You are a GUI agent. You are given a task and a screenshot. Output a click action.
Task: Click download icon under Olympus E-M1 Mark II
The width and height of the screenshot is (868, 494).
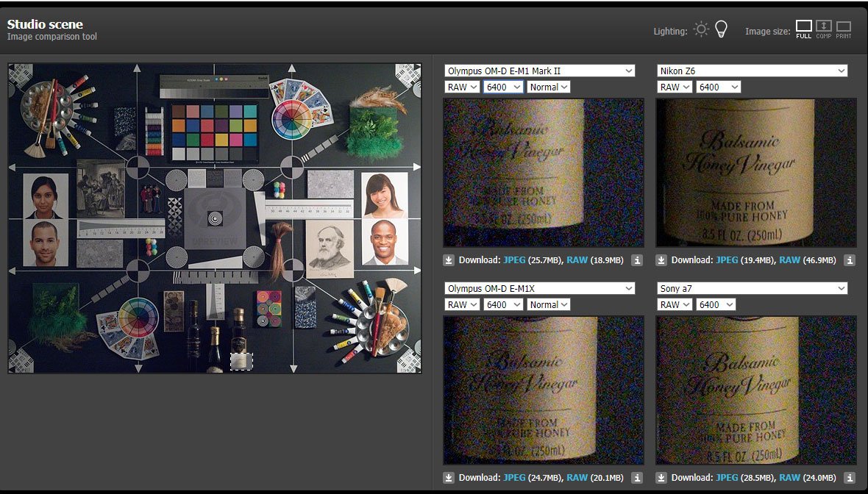tap(449, 260)
